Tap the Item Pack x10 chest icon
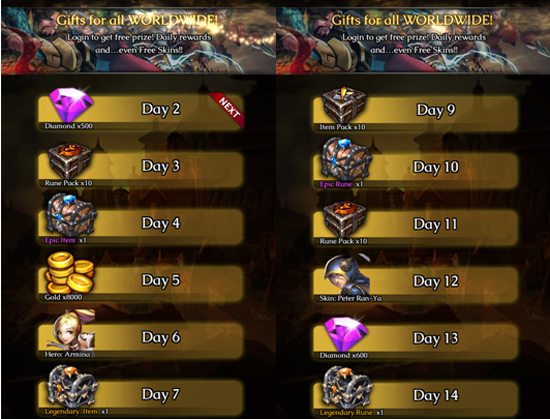Image resolution: width=550 pixels, height=419 pixels. coord(344,105)
